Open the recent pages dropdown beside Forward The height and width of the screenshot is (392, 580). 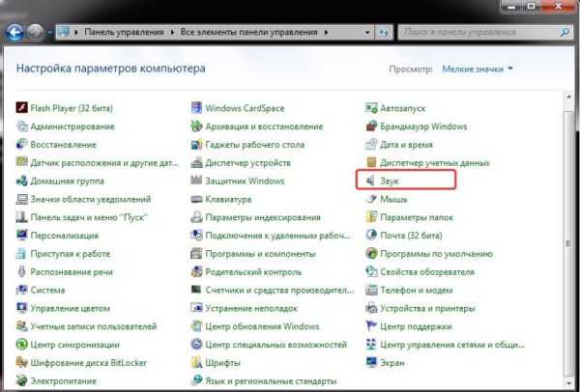click(x=50, y=33)
